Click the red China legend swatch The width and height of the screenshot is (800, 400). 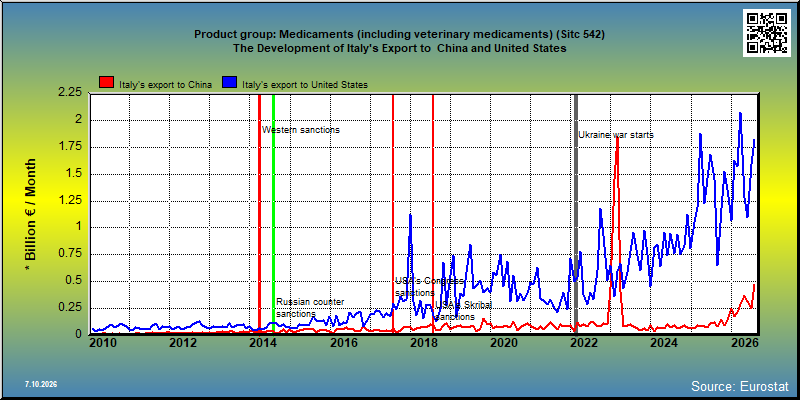(x=107, y=84)
